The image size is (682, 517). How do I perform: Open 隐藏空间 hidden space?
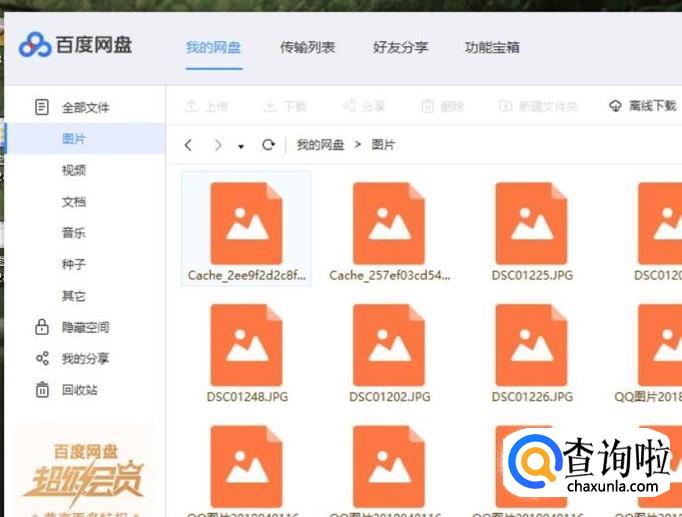point(85,327)
